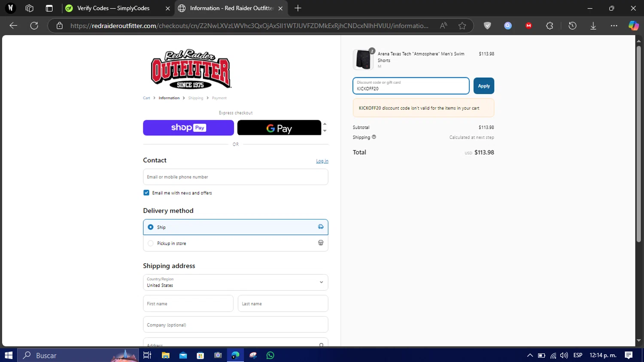This screenshot has height=362, width=644.
Task: Click the address search magnifier icon
Action: [x=321, y=345]
